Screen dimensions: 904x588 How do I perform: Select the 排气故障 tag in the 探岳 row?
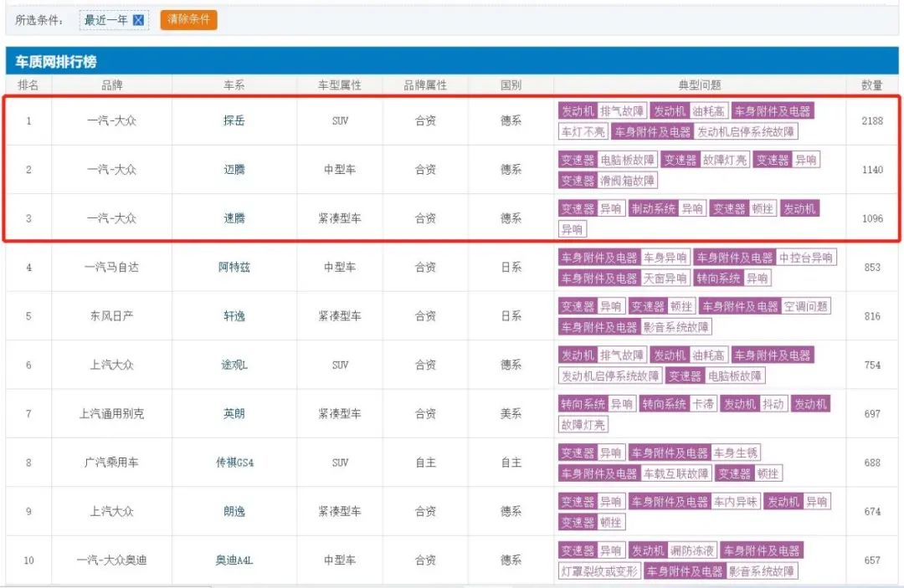coord(621,111)
